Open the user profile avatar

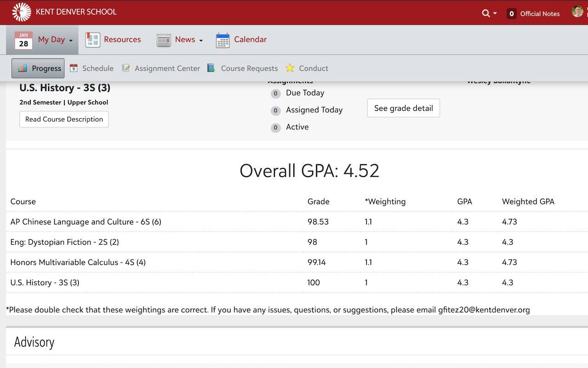[577, 11]
